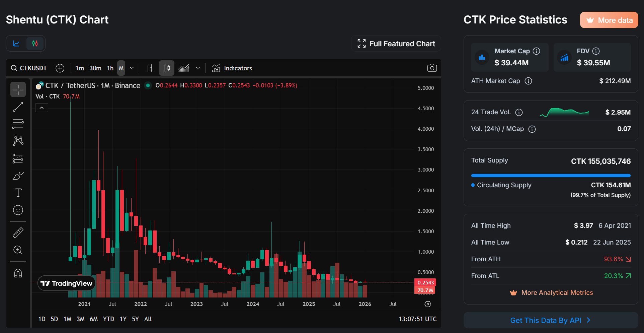644x333 pixels.
Task: Switch to candlestick chart view
Action: click(x=35, y=44)
